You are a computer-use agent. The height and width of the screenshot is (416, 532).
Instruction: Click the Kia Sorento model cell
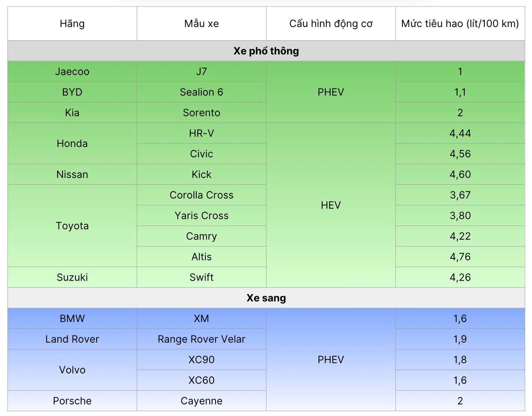(201, 112)
